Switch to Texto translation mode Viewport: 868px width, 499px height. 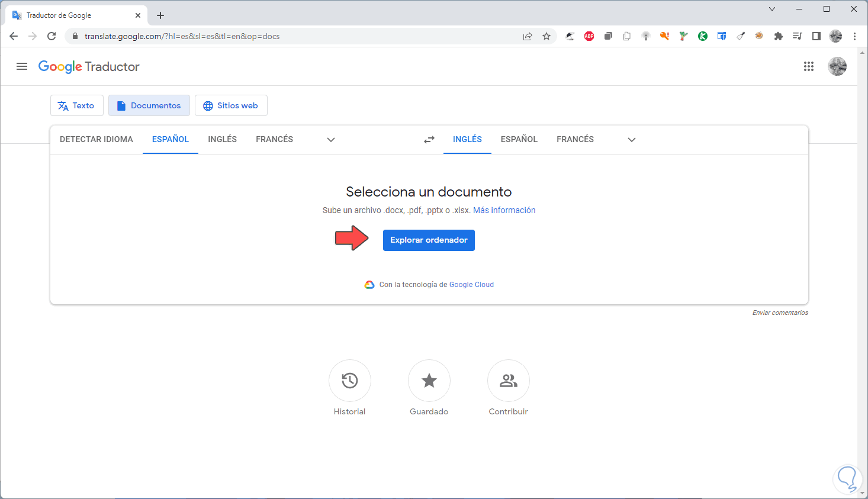[x=76, y=105]
